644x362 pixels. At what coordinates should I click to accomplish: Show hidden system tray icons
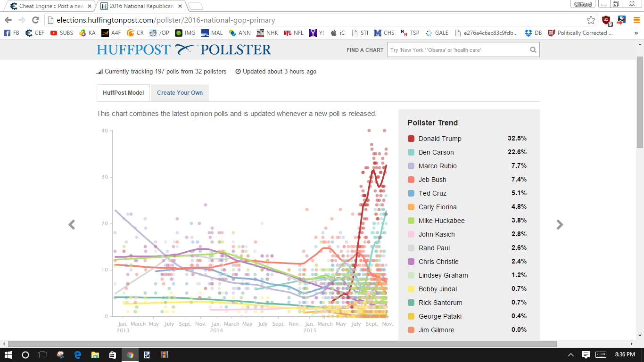tap(571, 354)
